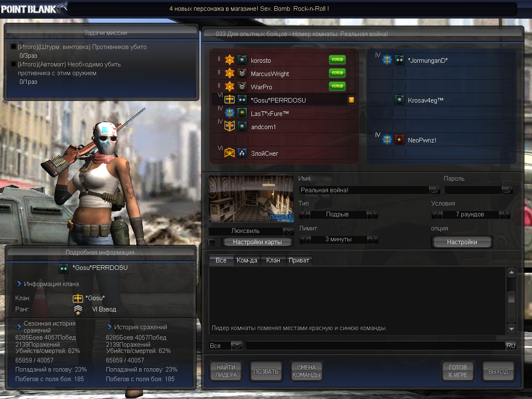Click MarcusWright's chevron rank badge

[242, 73]
